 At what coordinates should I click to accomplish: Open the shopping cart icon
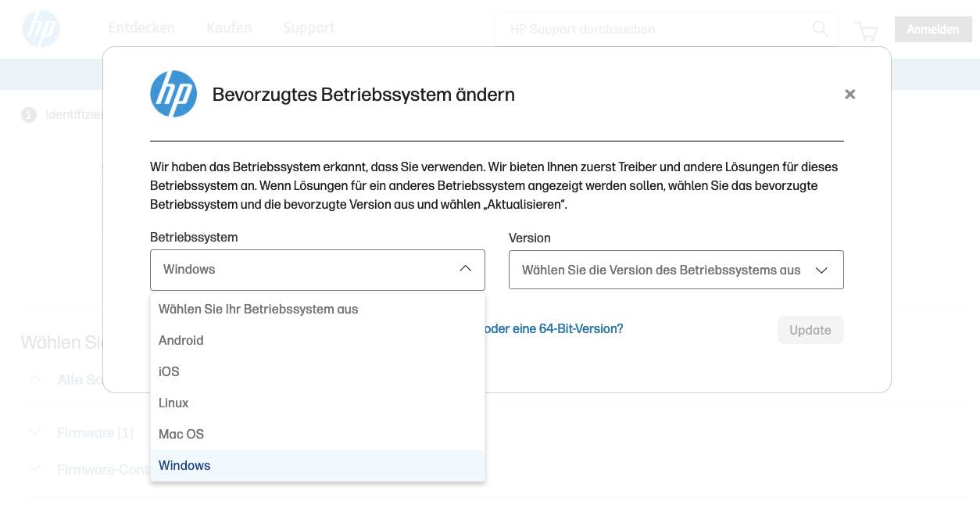[x=867, y=30]
